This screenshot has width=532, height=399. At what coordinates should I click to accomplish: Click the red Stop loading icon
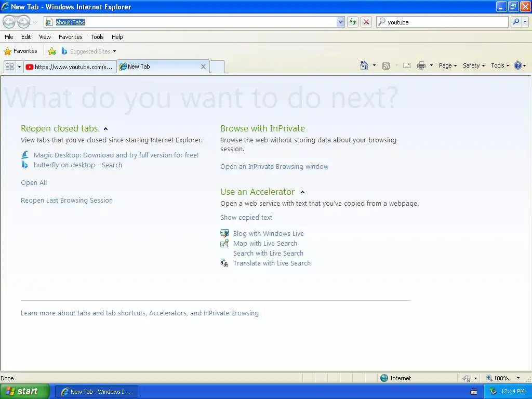366,22
